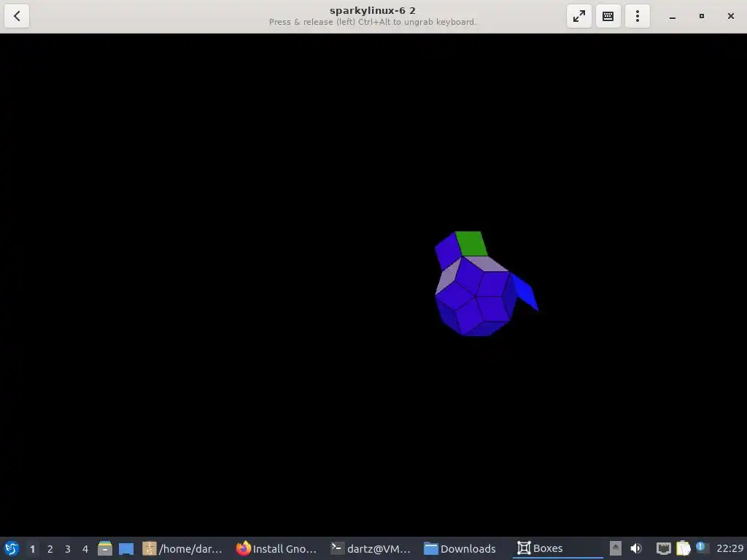Open the /home/dar... archive taskbar entry
The image size is (747, 560).
182,548
